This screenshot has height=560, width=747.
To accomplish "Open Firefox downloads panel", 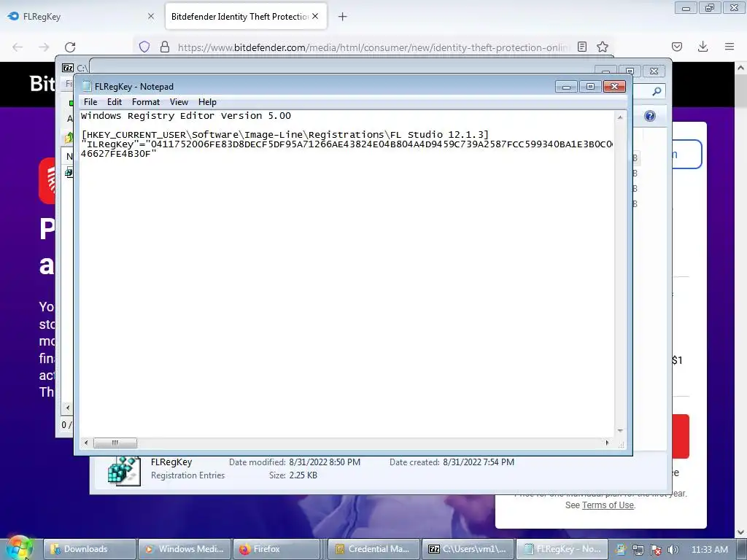I will click(x=703, y=47).
